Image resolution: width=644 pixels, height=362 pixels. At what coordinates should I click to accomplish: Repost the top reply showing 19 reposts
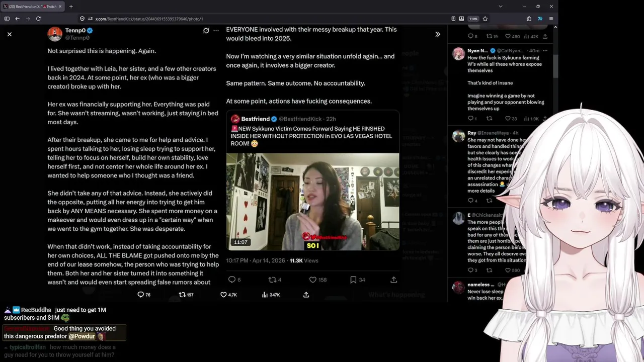point(492,36)
